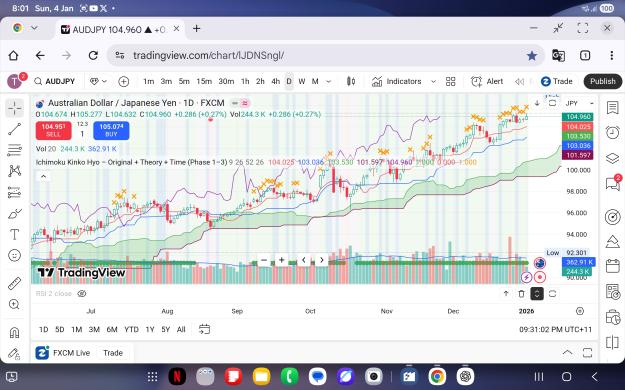Open the Trade broker button in toolbar
The height and width of the screenshot is (390, 625).
(556, 81)
